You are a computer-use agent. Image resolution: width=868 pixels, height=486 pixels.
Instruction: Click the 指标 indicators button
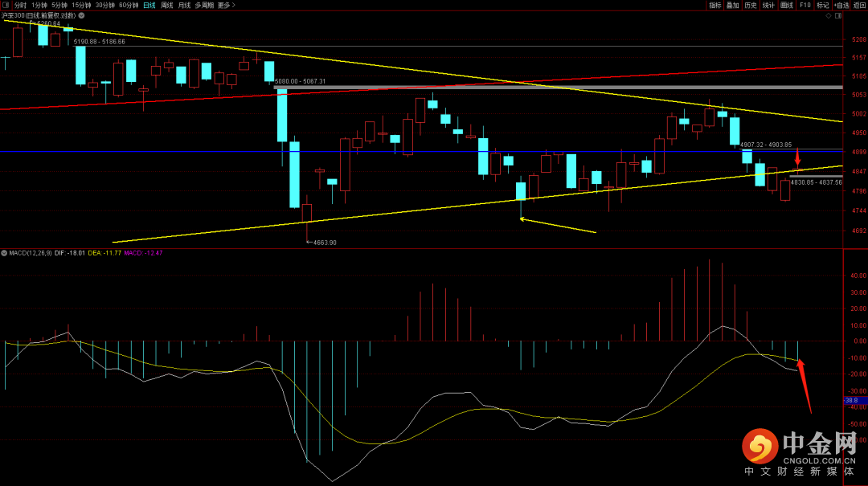pyautogui.click(x=714, y=5)
